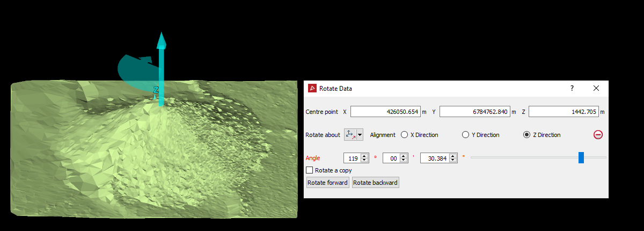Open the question mark help button

coord(572,88)
